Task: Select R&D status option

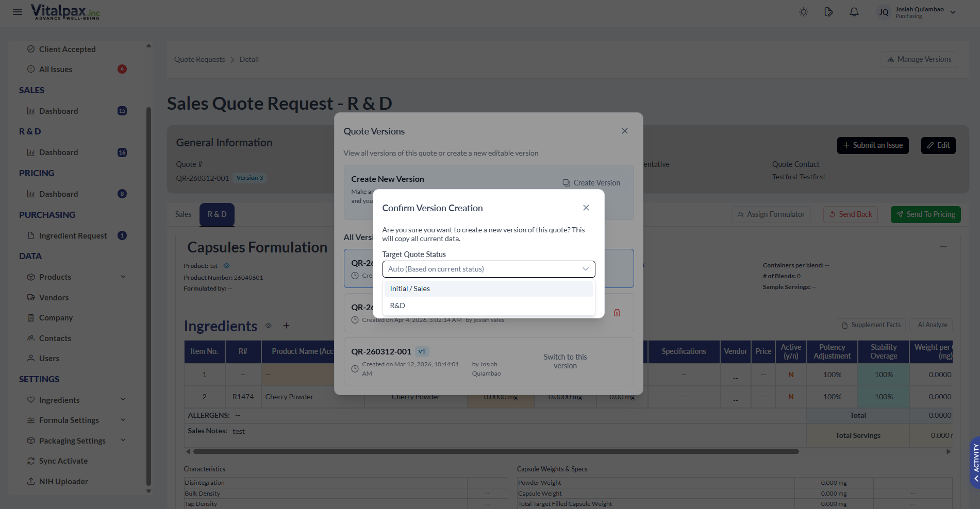Action: pyautogui.click(x=489, y=306)
